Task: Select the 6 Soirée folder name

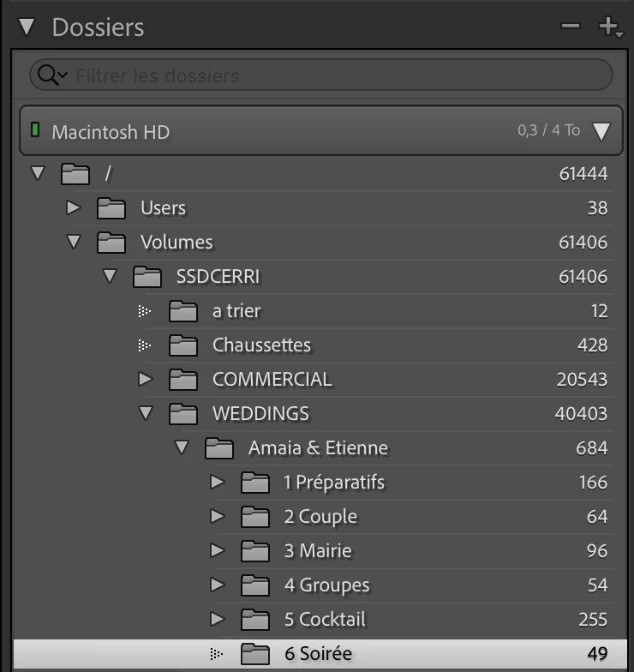Action: tap(319, 653)
